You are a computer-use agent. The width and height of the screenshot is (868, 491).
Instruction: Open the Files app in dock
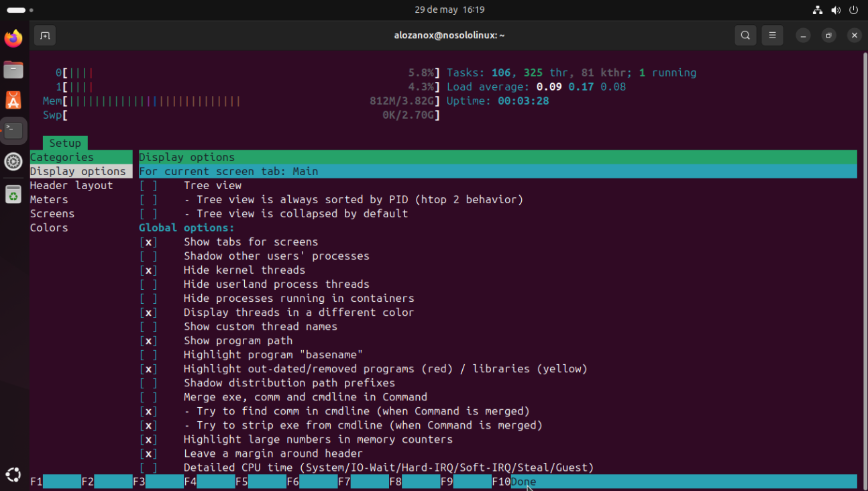tap(13, 69)
